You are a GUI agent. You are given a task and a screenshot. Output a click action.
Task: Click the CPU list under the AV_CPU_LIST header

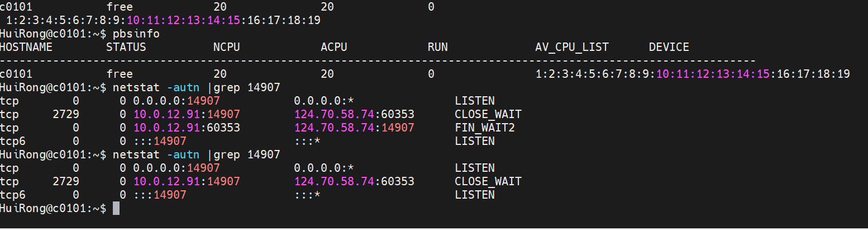point(692,74)
